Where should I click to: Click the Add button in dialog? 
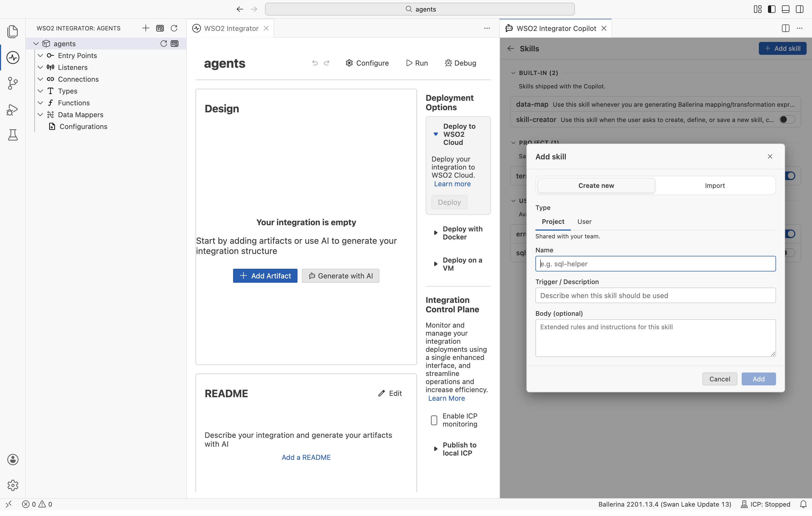point(758,379)
